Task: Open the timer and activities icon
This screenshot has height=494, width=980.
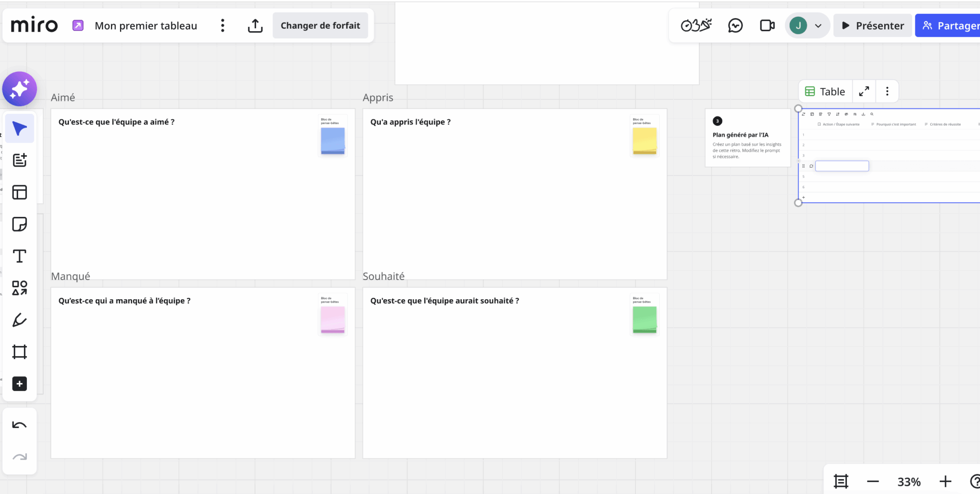Action: (x=696, y=25)
